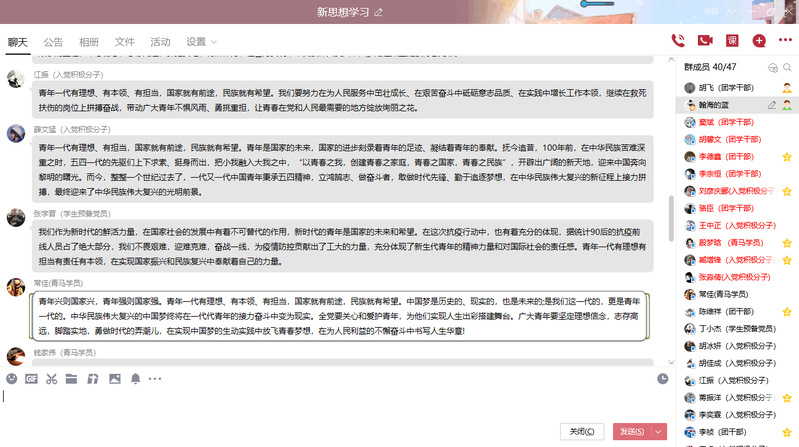The height and width of the screenshot is (447, 799).
Task: Click the 发送 button
Action: point(632,431)
